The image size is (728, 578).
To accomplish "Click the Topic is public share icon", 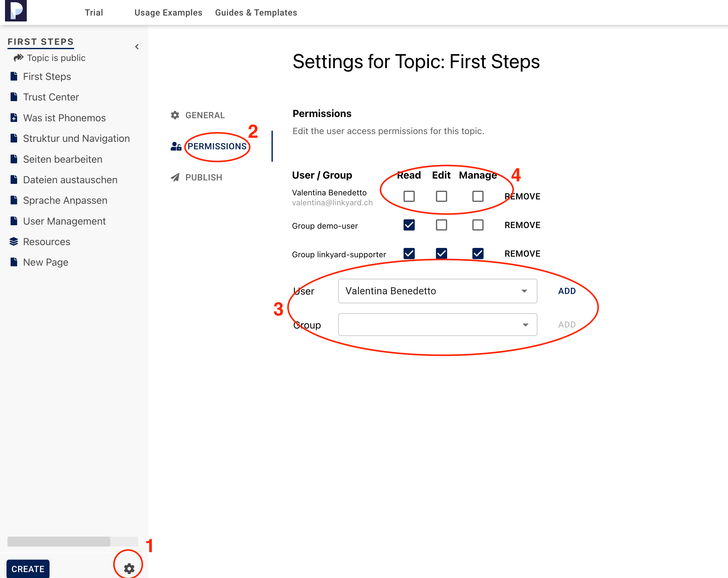I will 18,58.
